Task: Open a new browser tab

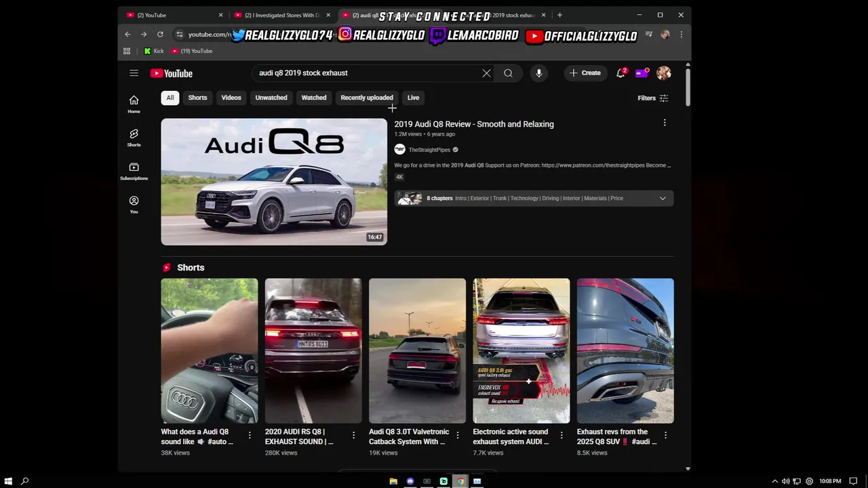Action: [x=559, y=15]
